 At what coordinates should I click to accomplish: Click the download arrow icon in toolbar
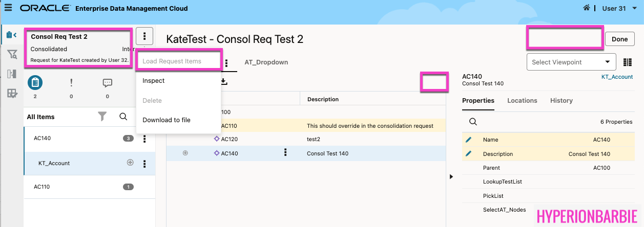click(x=224, y=81)
